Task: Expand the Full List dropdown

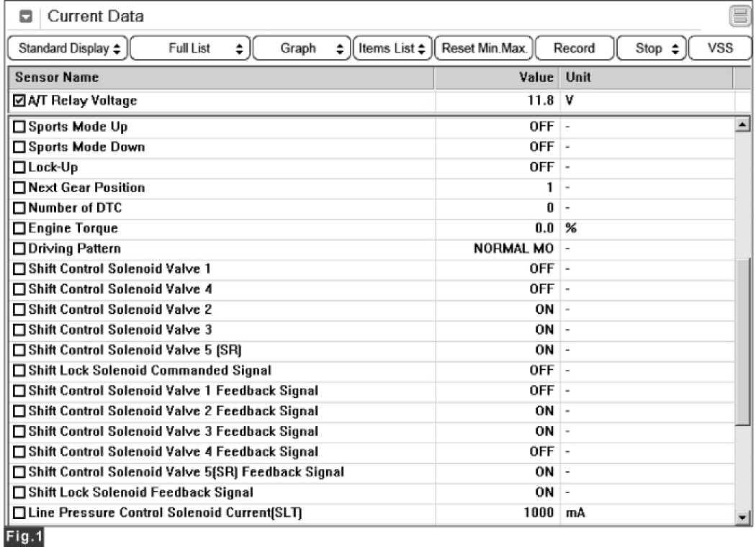Action: point(190,49)
